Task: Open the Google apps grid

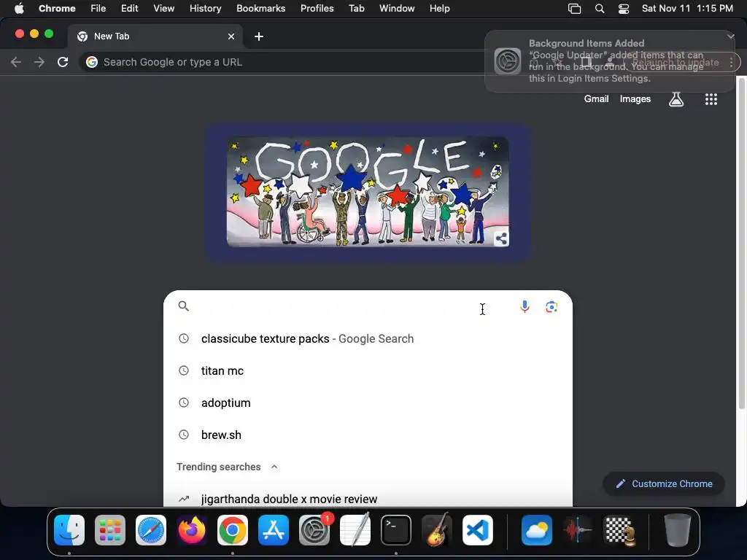Action: pyautogui.click(x=711, y=99)
